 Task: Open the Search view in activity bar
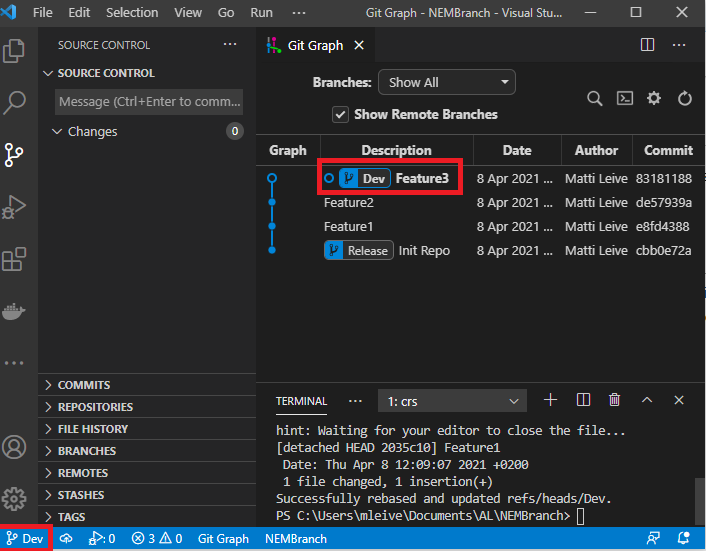14,103
